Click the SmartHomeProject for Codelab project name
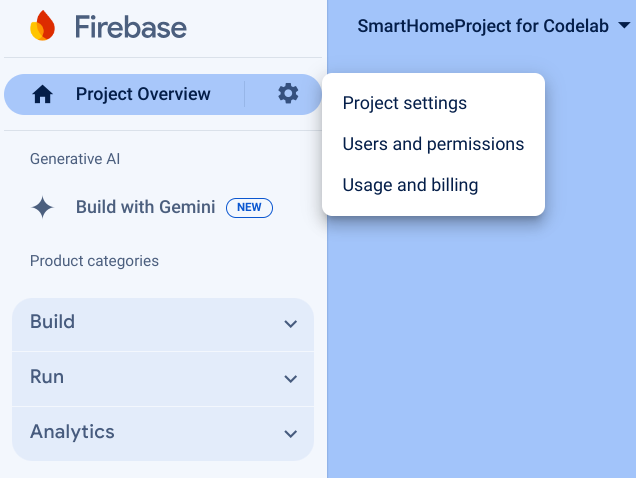 pos(483,26)
